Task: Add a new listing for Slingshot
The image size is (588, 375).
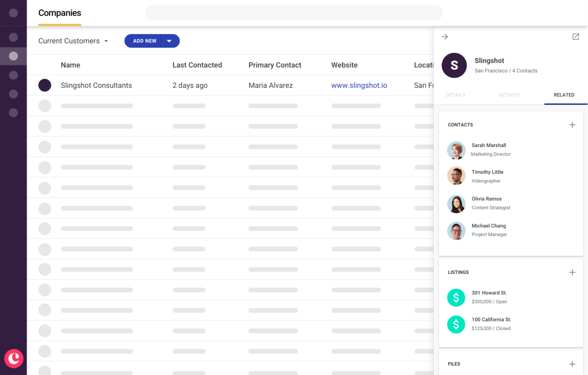Action: click(x=572, y=272)
